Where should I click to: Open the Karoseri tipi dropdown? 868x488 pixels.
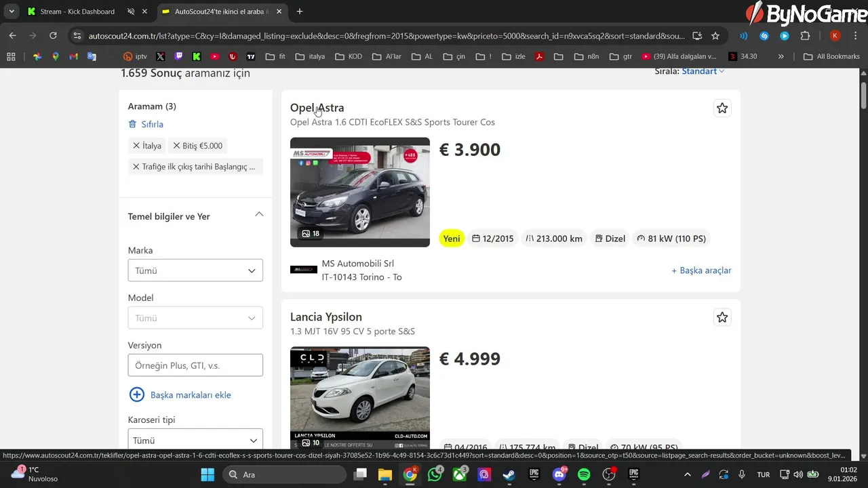(195, 440)
